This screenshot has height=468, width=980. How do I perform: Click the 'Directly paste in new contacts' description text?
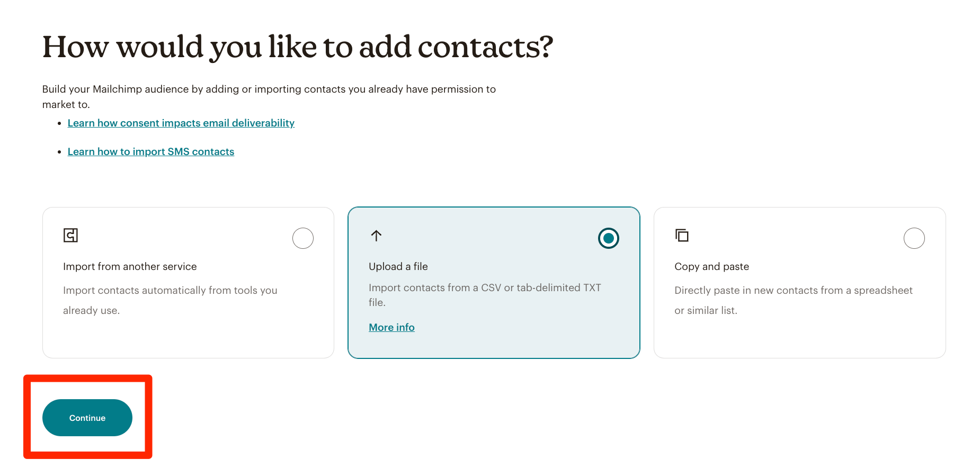[x=793, y=300]
